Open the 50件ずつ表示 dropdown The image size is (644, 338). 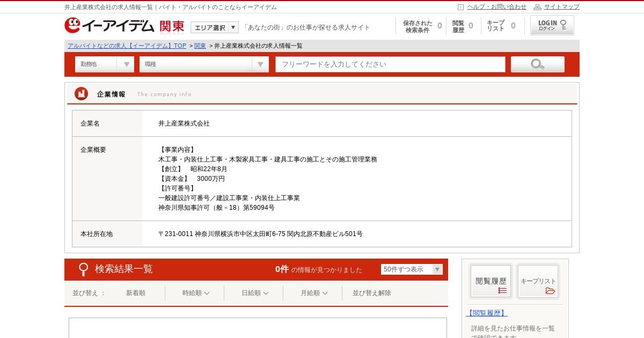click(412, 269)
